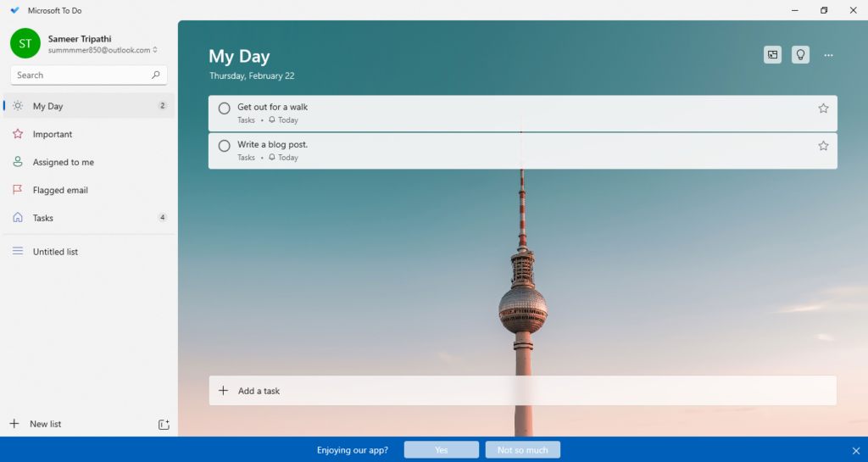Image resolution: width=868 pixels, height=462 pixels.
Task: Mark 'Get out for a walk' complete
Action: pyautogui.click(x=224, y=109)
